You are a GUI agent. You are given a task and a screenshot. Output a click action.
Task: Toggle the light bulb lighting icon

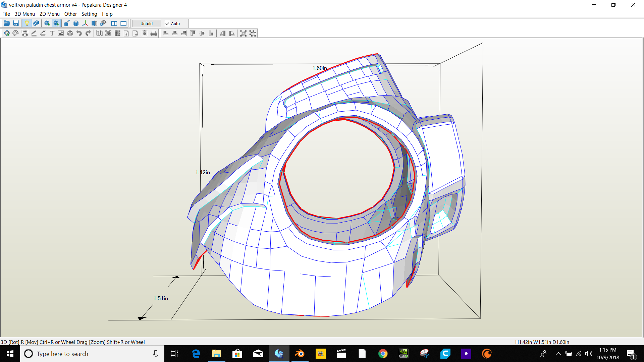tap(27, 23)
